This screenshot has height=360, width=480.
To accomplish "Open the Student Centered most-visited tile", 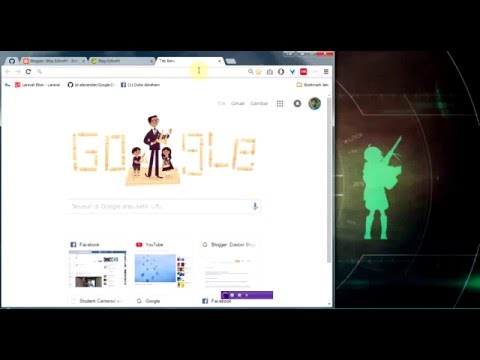I will 98,301.
